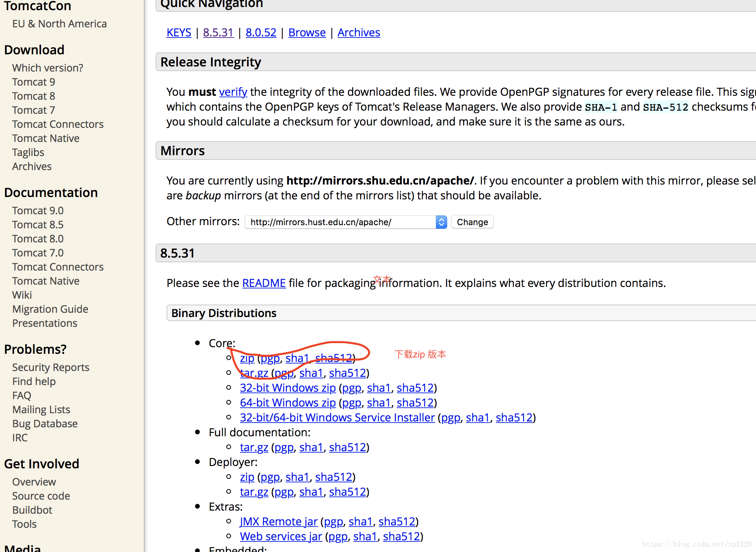Screen dimensions: 756x552
Task: Download the Core tar.gz distribution
Action: tap(254, 373)
